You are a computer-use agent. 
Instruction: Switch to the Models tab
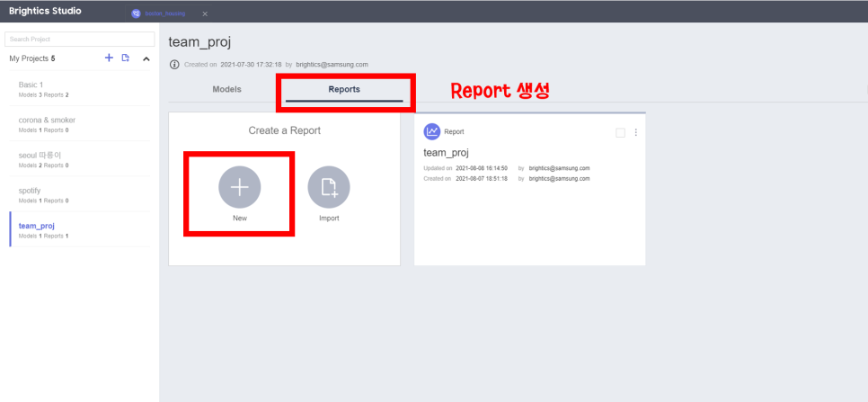(227, 89)
